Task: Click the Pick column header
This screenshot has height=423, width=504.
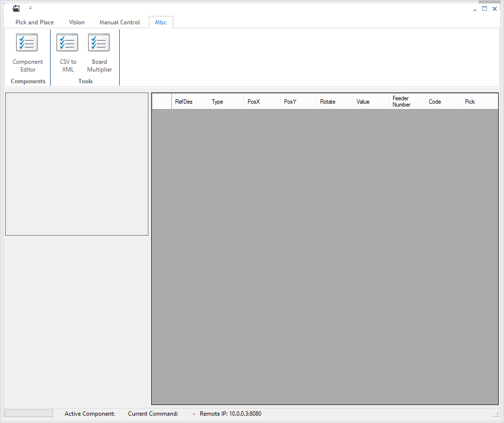Action: pyautogui.click(x=479, y=102)
